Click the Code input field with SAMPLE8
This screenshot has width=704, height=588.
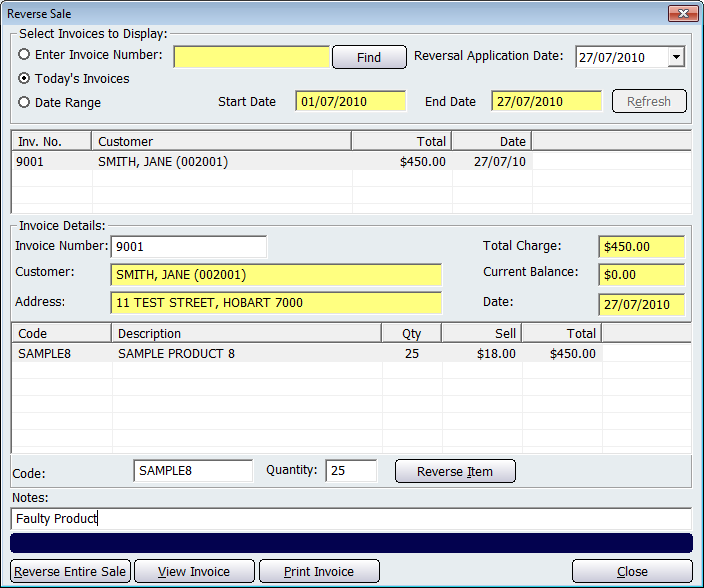193,471
